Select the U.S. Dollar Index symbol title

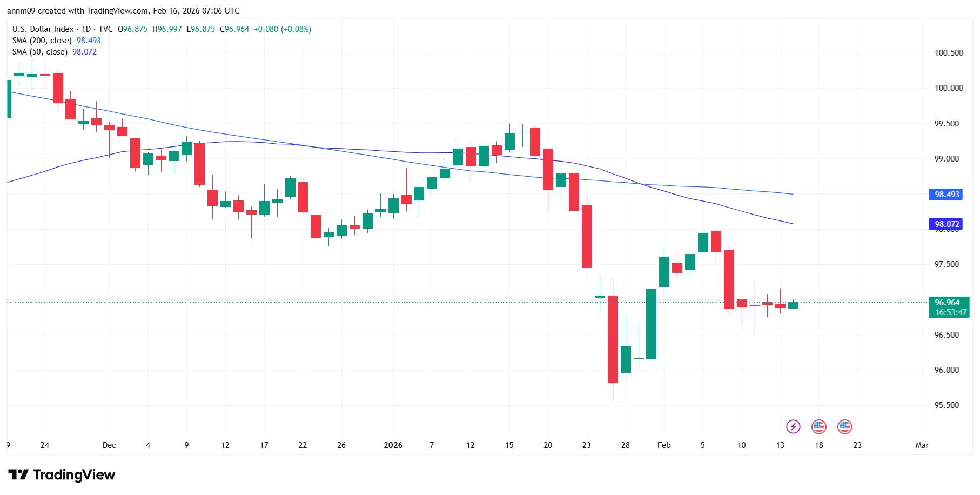43,29
